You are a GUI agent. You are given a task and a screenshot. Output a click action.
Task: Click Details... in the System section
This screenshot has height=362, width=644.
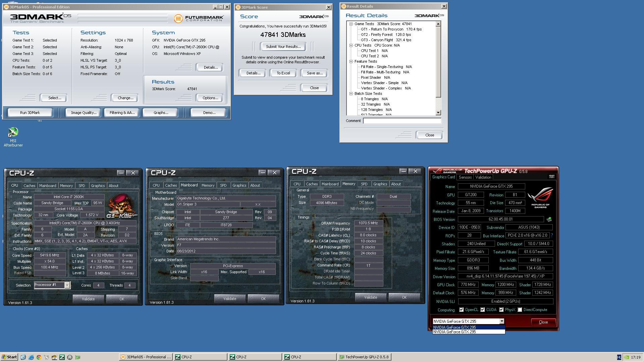point(210,67)
